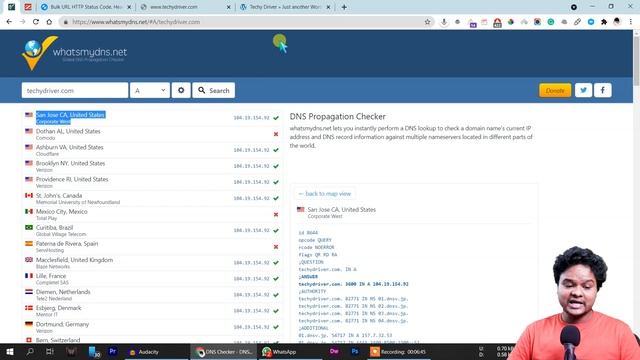Close the Techy Driver WordPress tab
Screen dimensions: 640x360
pos(328,7)
